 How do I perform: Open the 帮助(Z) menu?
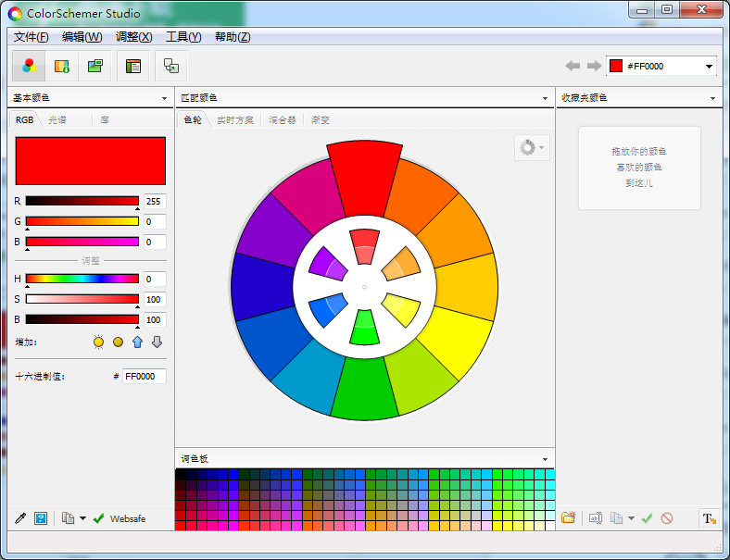[x=233, y=37]
